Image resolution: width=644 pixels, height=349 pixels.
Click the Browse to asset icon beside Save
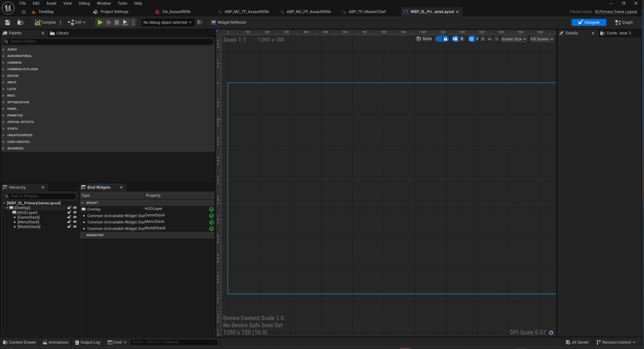tap(20, 23)
